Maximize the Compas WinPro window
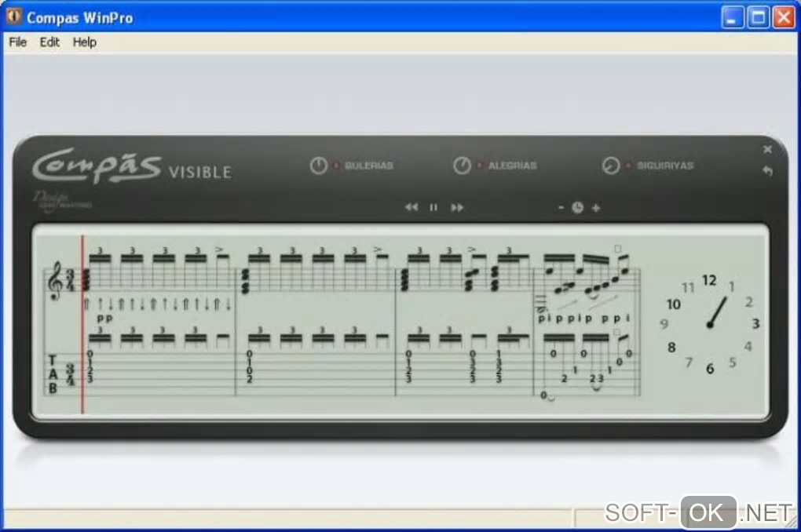This screenshot has height=532, width=801. 758,17
